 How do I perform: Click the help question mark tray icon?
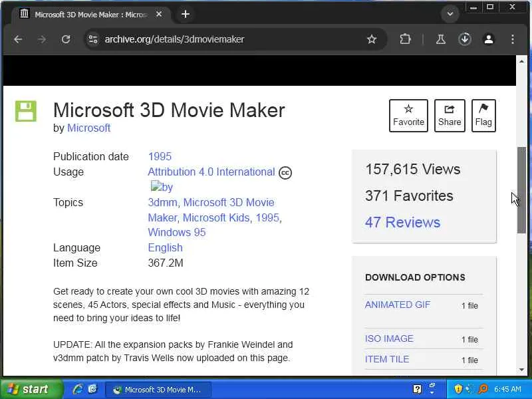point(418,389)
